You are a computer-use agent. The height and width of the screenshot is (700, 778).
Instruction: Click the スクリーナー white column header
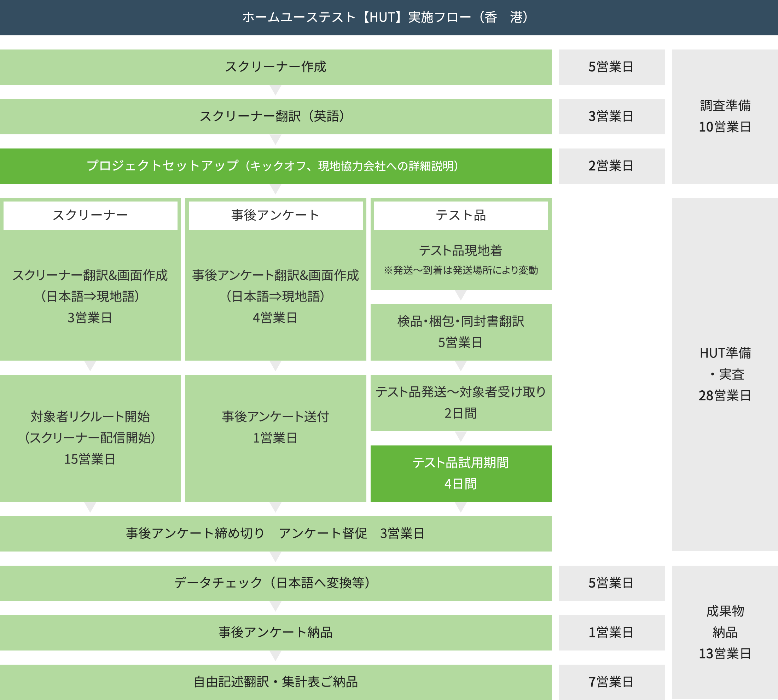coord(91,215)
